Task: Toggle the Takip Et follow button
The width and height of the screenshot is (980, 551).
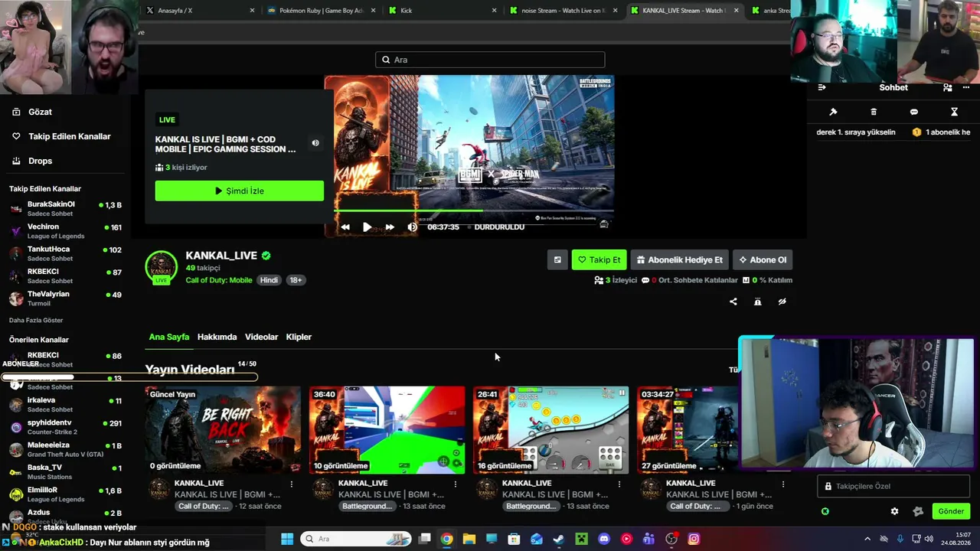Action: pyautogui.click(x=599, y=260)
